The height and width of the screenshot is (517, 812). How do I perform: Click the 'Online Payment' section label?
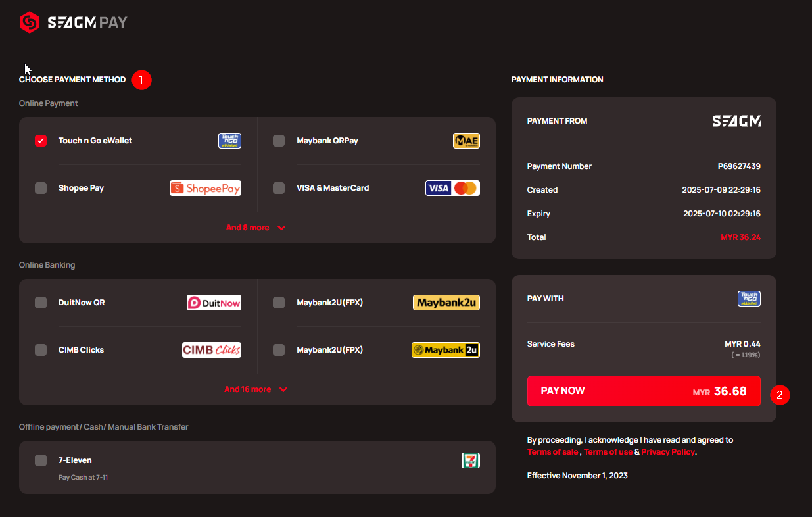pyautogui.click(x=49, y=103)
